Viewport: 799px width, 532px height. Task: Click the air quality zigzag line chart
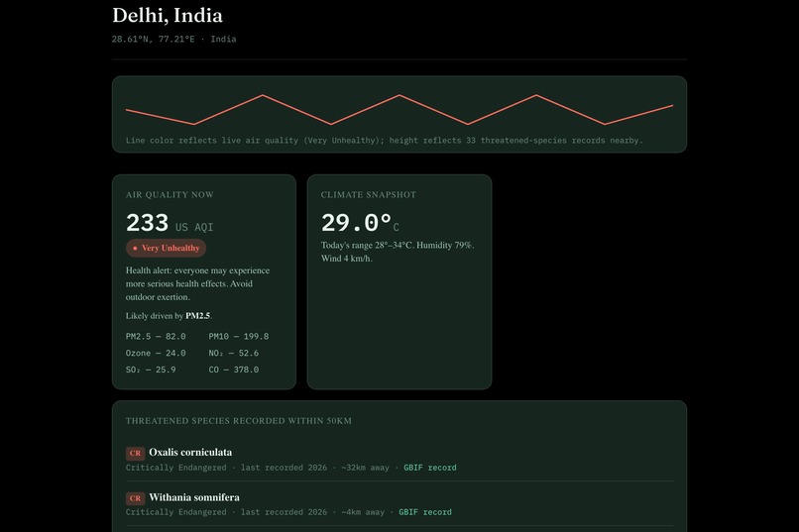(399, 109)
